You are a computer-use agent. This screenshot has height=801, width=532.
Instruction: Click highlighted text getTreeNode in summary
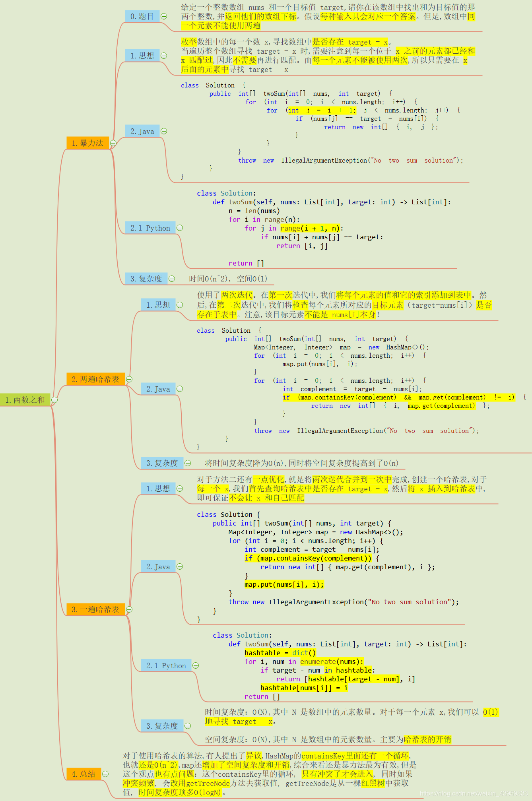click(x=208, y=783)
